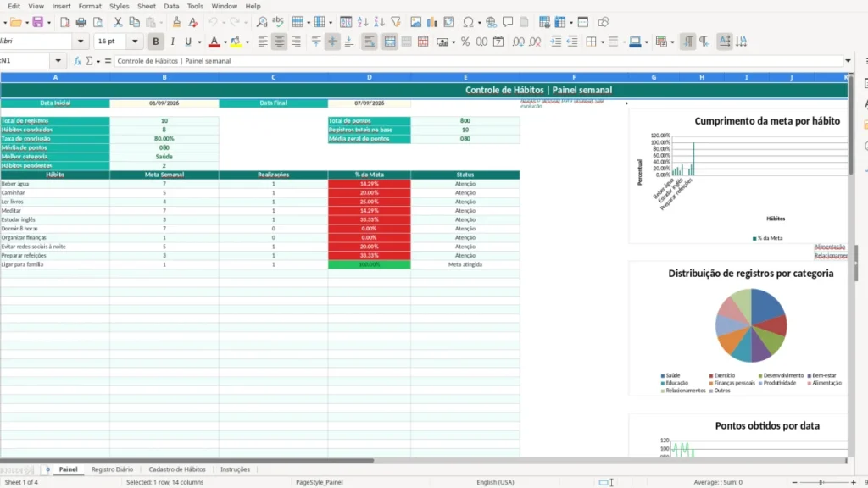
Task: Open the font color dropdown arrow
Action: coord(225,42)
